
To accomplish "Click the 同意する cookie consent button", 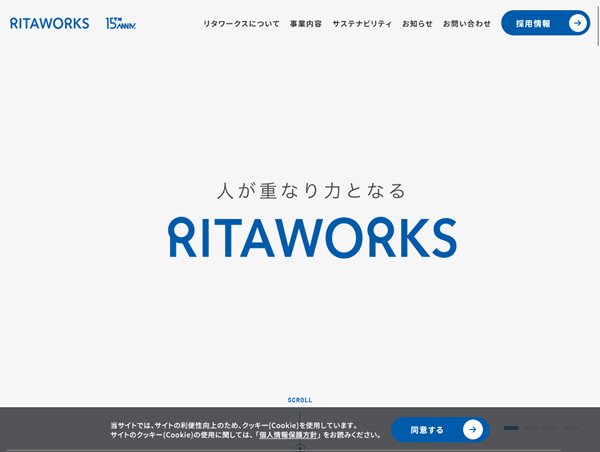I will 440,430.
